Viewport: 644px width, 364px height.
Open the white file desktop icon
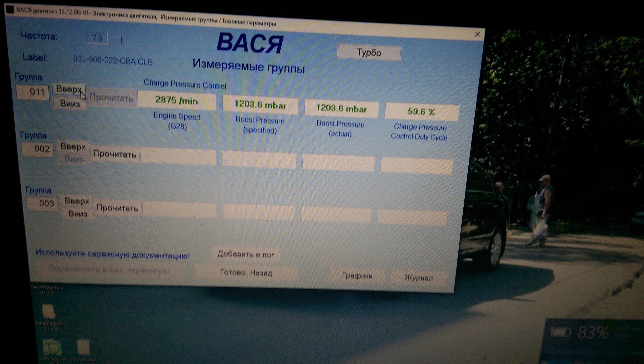(x=83, y=347)
